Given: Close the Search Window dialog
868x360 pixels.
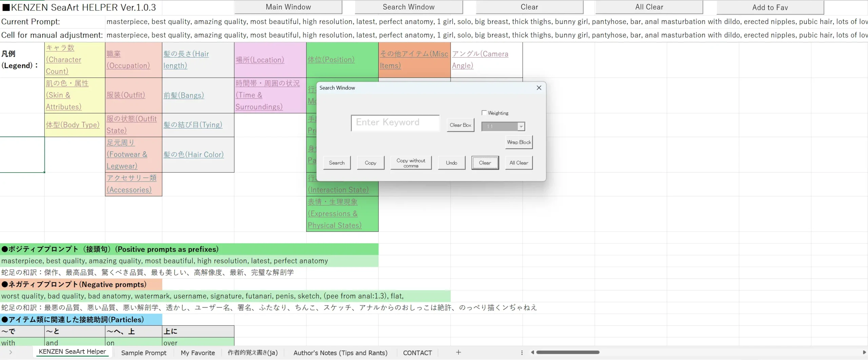Looking at the screenshot, I should click(539, 88).
